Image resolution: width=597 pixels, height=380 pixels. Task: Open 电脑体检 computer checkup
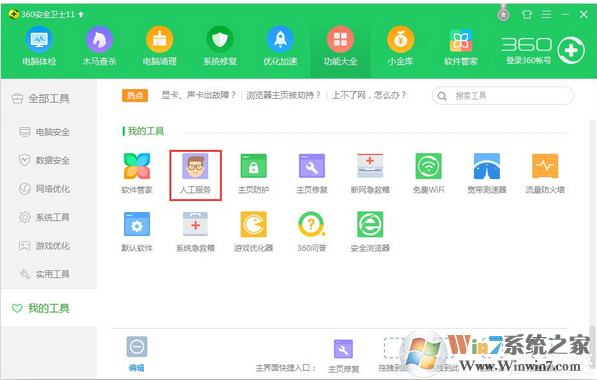[x=39, y=46]
